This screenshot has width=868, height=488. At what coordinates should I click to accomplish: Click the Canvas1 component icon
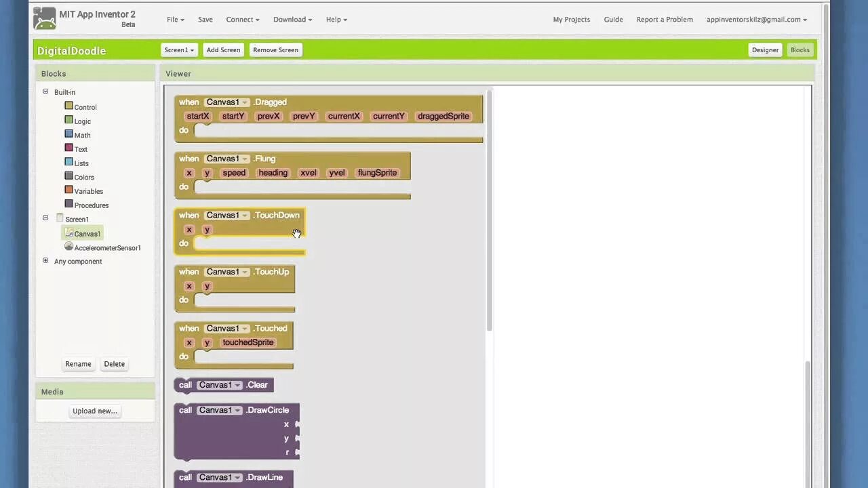tap(68, 232)
